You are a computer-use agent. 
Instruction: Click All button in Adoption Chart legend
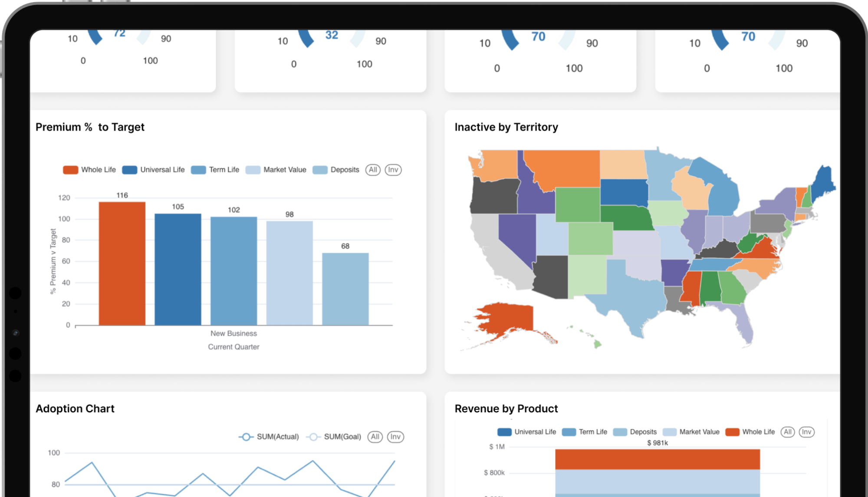tap(375, 437)
